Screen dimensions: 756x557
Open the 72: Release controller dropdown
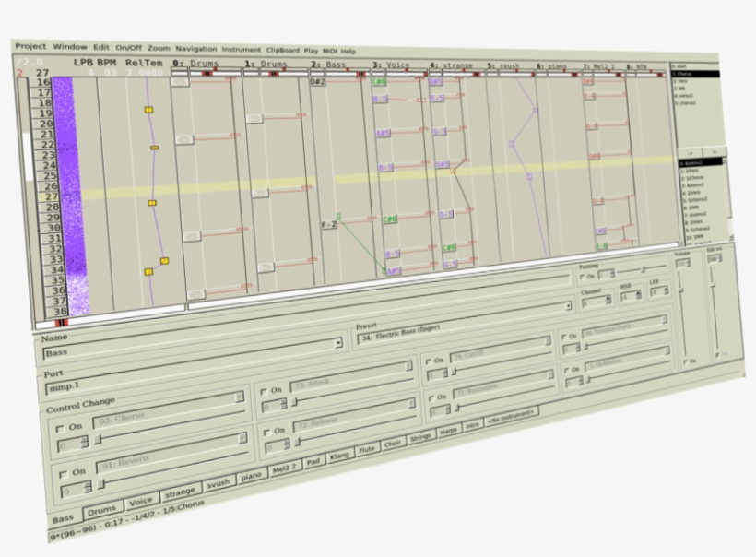(x=411, y=403)
